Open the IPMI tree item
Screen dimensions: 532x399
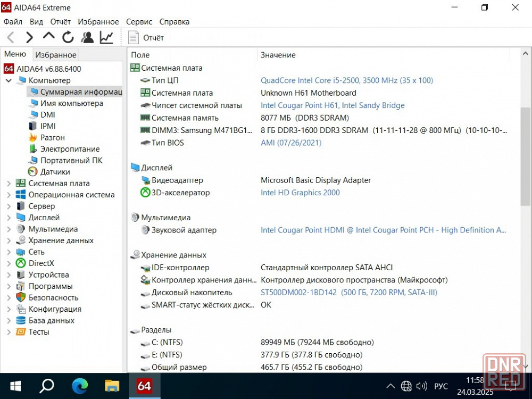tap(42, 126)
